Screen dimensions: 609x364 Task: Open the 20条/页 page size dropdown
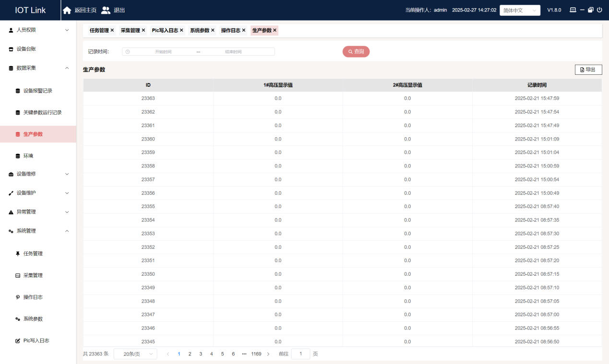point(135,354)
